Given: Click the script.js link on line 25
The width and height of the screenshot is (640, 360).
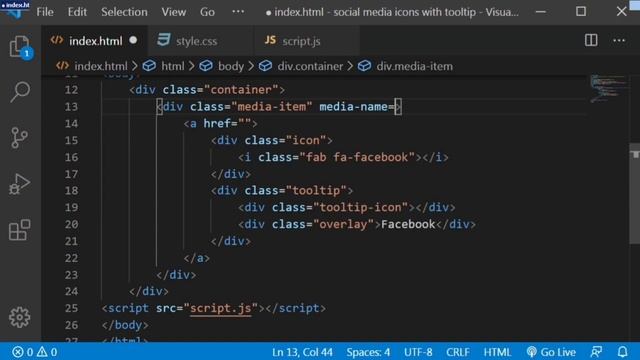Looking at the screenshot, I should click(x=220, y=308).
